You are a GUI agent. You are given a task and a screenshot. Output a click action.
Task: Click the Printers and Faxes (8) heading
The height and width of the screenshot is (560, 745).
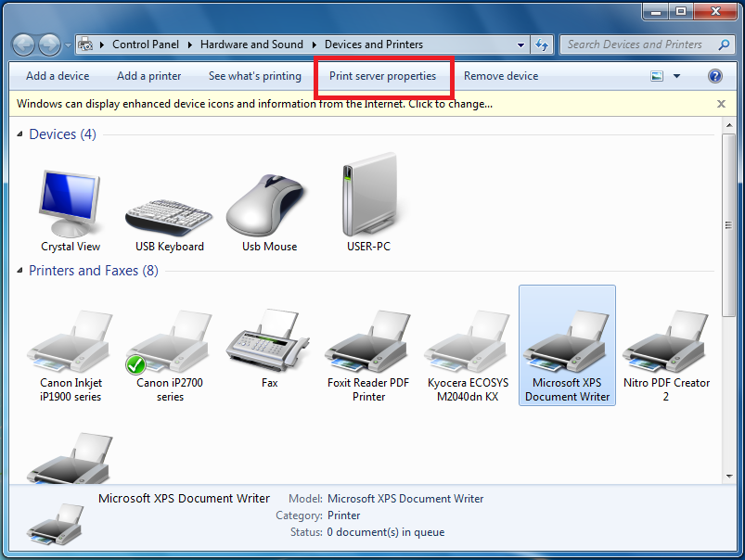click(93, 271)
